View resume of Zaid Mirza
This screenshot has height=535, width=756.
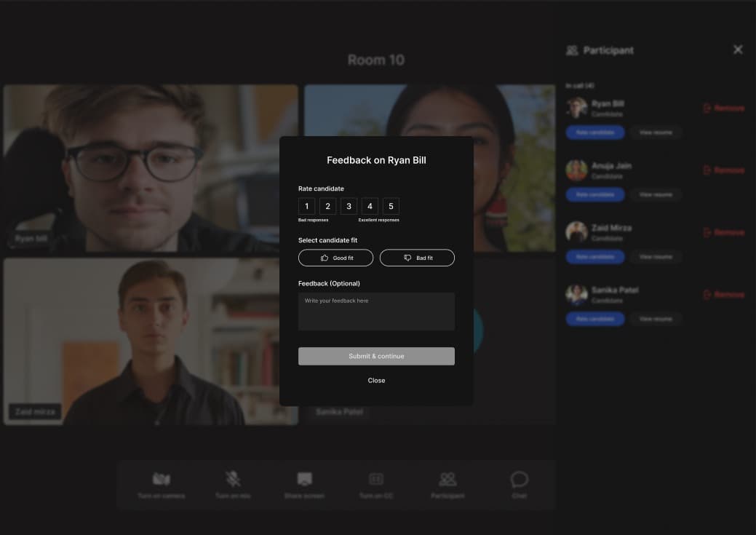pyautogui.click(x=655, y=256)
